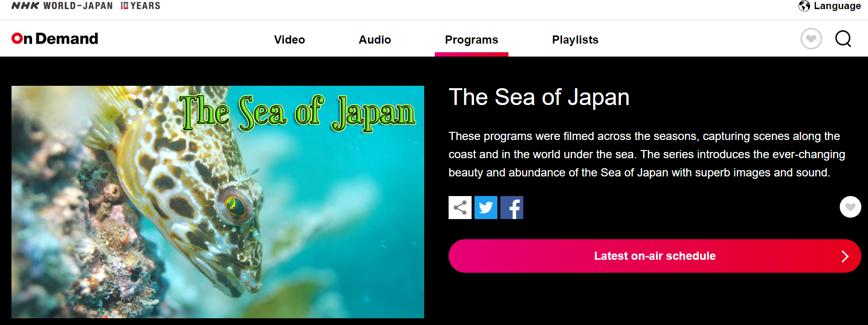Go to the On Demand home logo
The image size is (868, 325).
55,38
